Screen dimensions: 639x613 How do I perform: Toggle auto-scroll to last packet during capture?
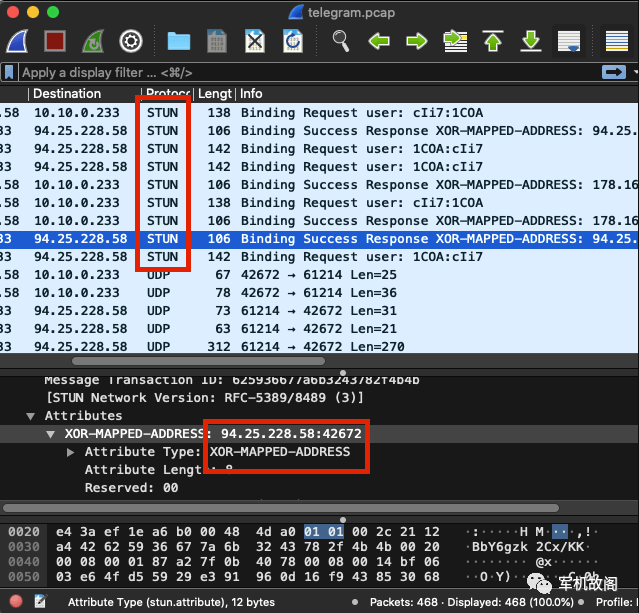pyautogui.click(x=569, y=41)
